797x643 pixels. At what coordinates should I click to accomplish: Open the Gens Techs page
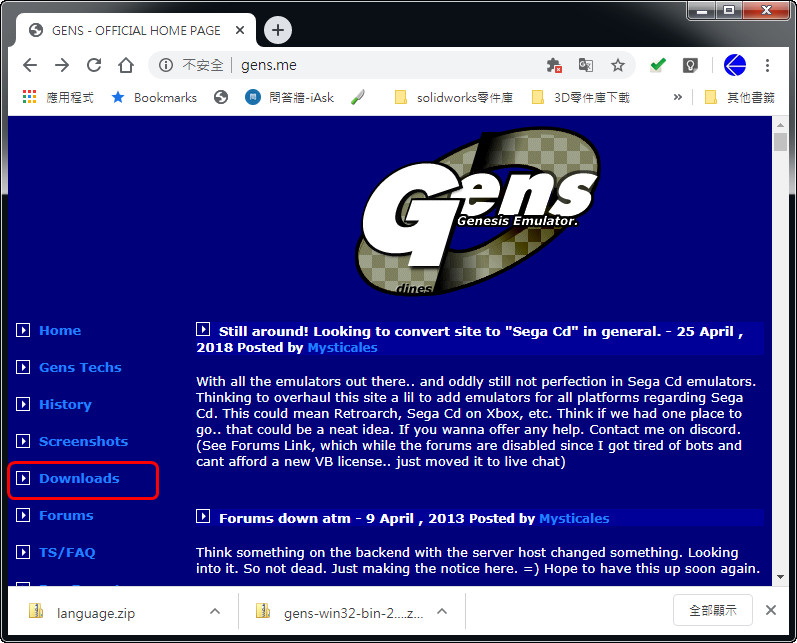pos(80,368)
